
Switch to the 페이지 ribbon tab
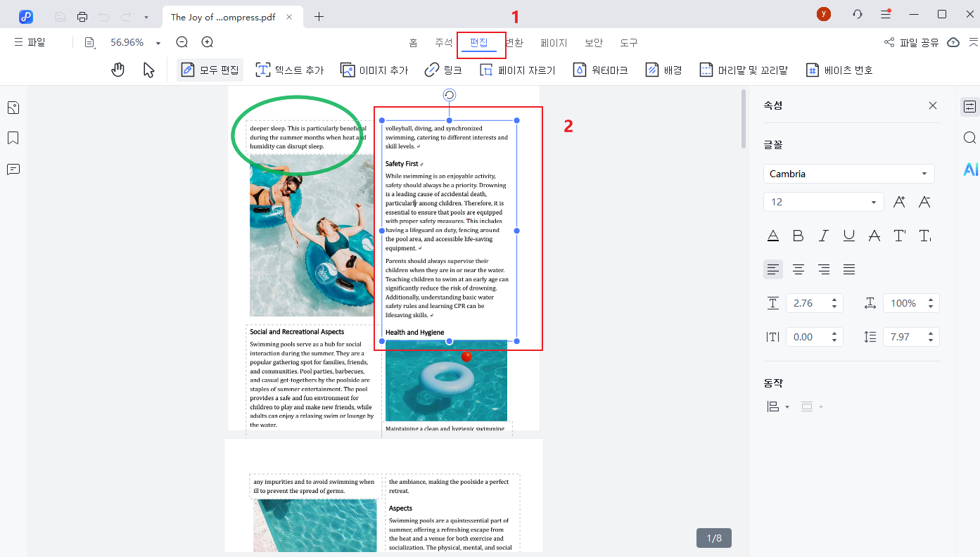point(554,42)
